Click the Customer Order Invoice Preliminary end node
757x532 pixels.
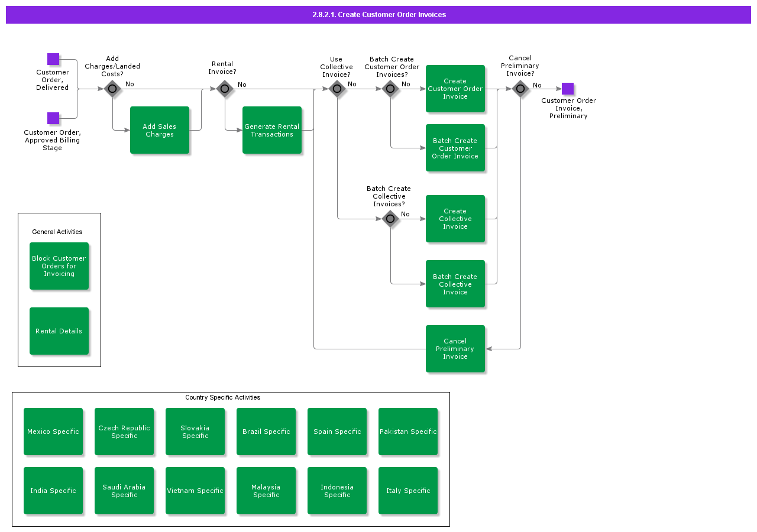click(567, 88)
